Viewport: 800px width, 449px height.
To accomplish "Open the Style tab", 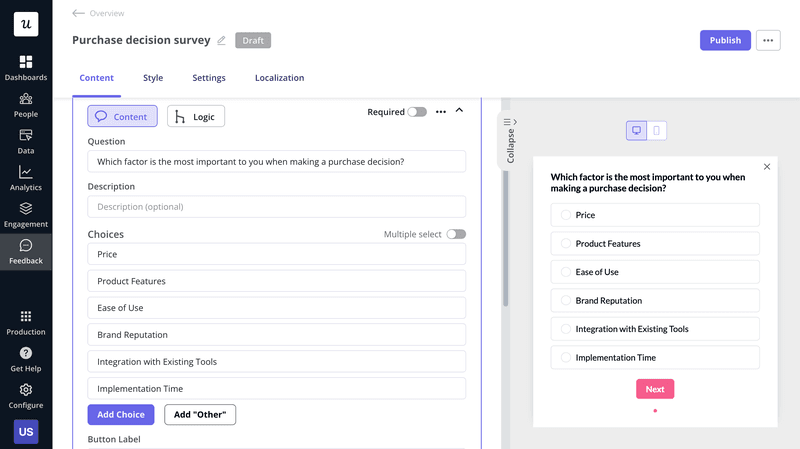I will click(153, 78).
